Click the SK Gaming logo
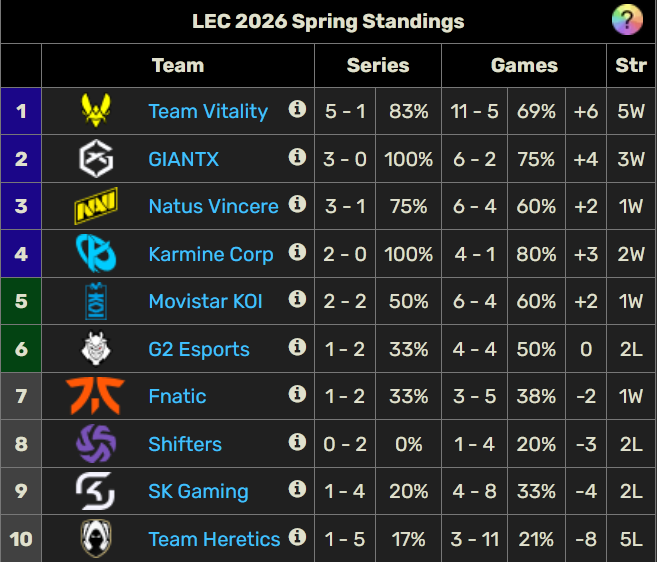 (x=96, y=491)
